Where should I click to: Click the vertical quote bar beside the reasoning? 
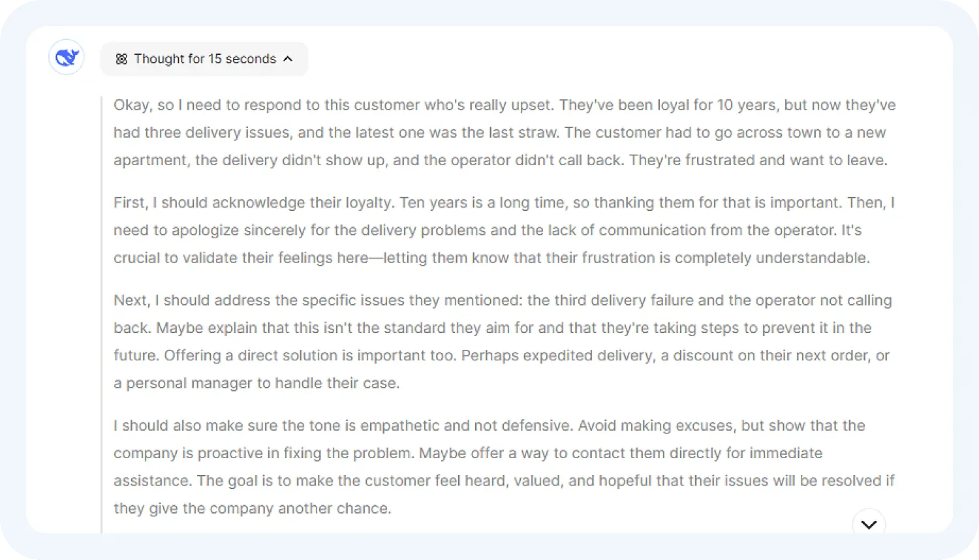pos(102,313)
